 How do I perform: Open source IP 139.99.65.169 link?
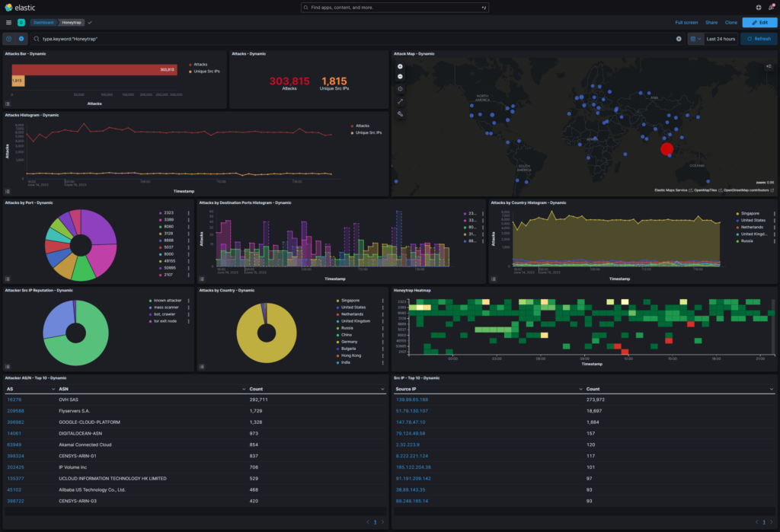click(412, 400)
